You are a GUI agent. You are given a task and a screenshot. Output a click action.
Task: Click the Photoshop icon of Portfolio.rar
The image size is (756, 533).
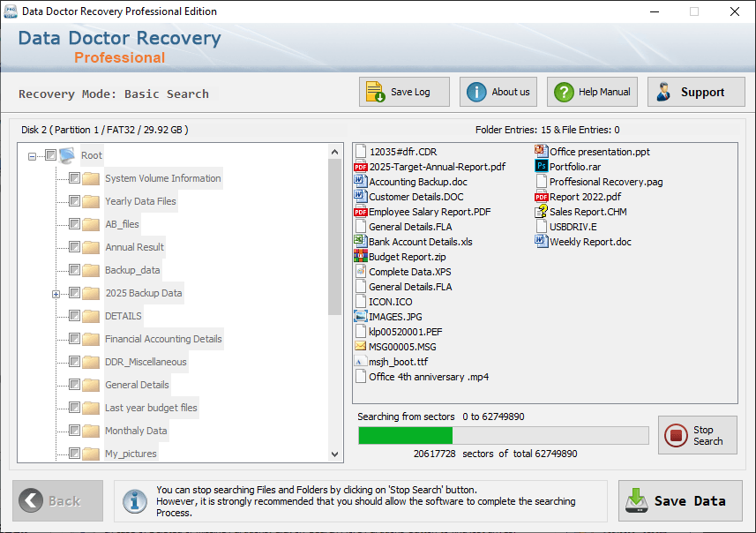pos(541,167)
